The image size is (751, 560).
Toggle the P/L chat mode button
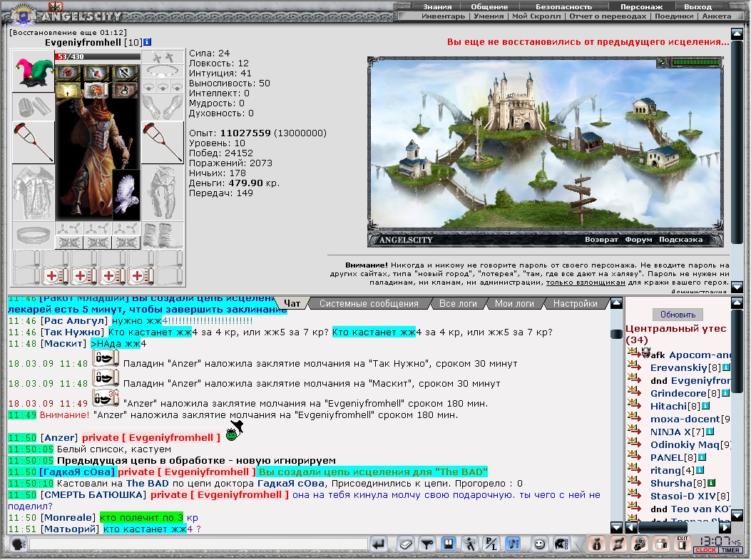click(x=491, y=544)
